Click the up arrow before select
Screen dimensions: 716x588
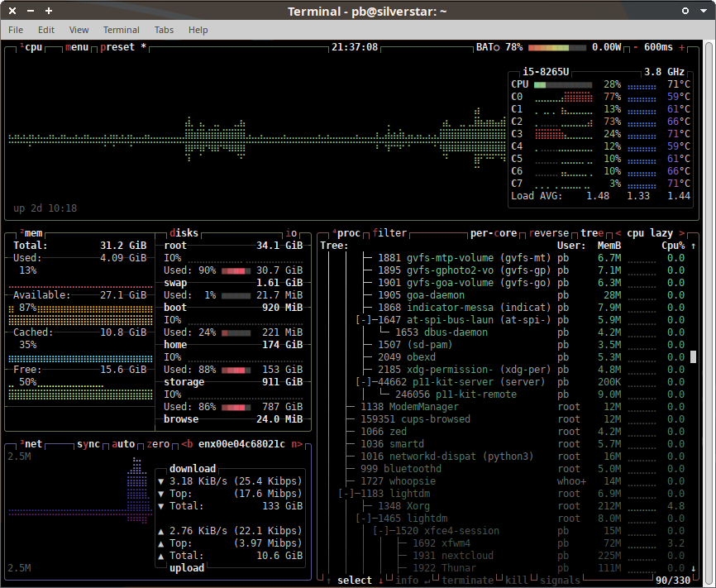point(329,581)
